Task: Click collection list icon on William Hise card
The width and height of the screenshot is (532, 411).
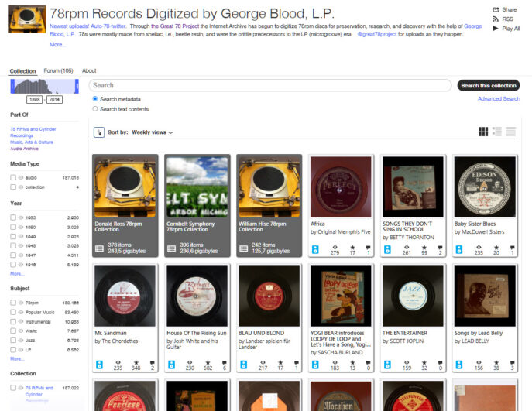Action: pyautogui.click(x=244, y=248)
